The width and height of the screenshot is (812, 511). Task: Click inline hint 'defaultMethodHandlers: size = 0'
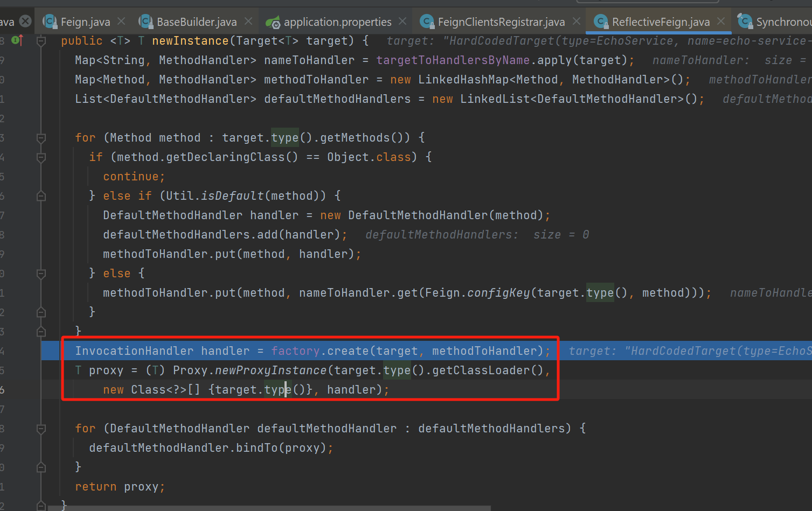coord(477,235)
